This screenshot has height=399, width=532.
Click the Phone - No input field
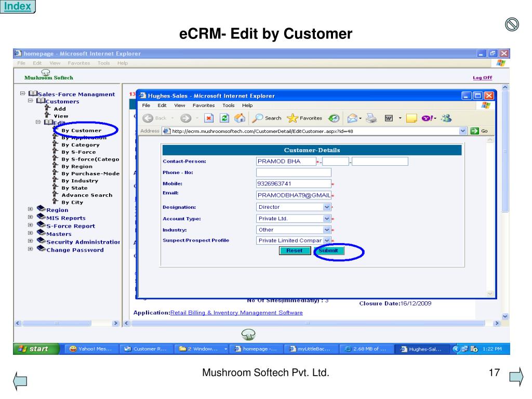pyautogui.click(x=294, y=172)
